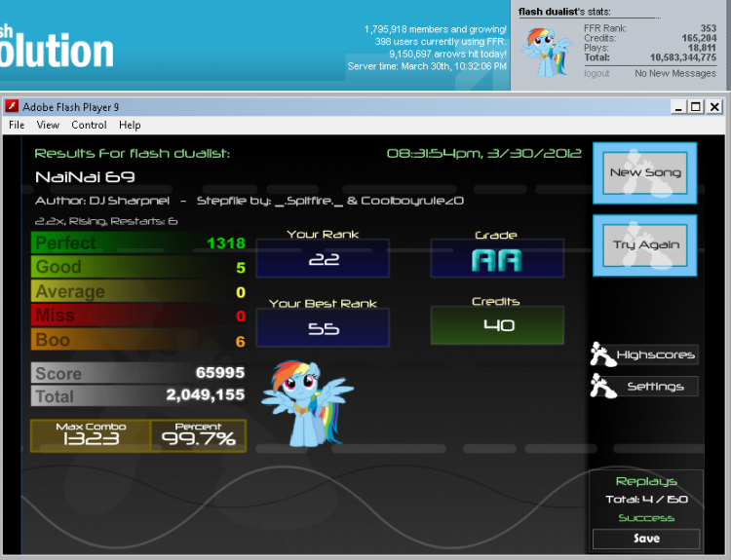
Task: Click the Score value 65995
Action: click(220, 372)
